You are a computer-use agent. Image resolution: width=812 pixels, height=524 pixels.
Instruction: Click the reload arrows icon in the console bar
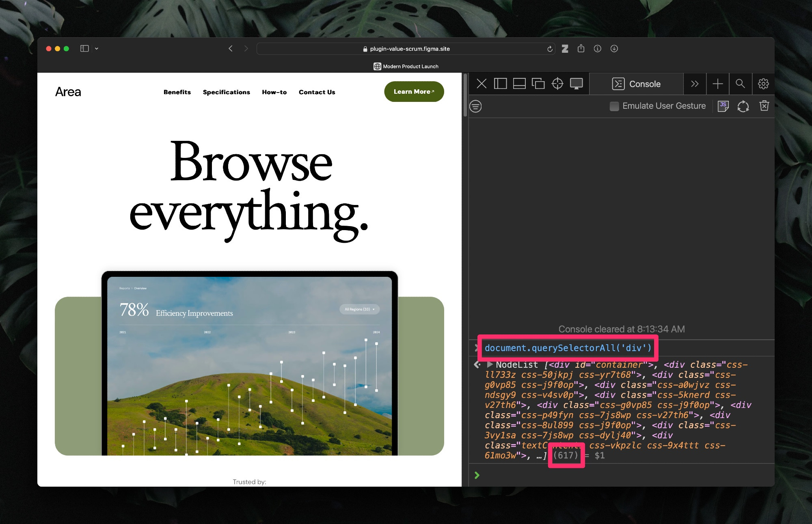pos(743,106)
